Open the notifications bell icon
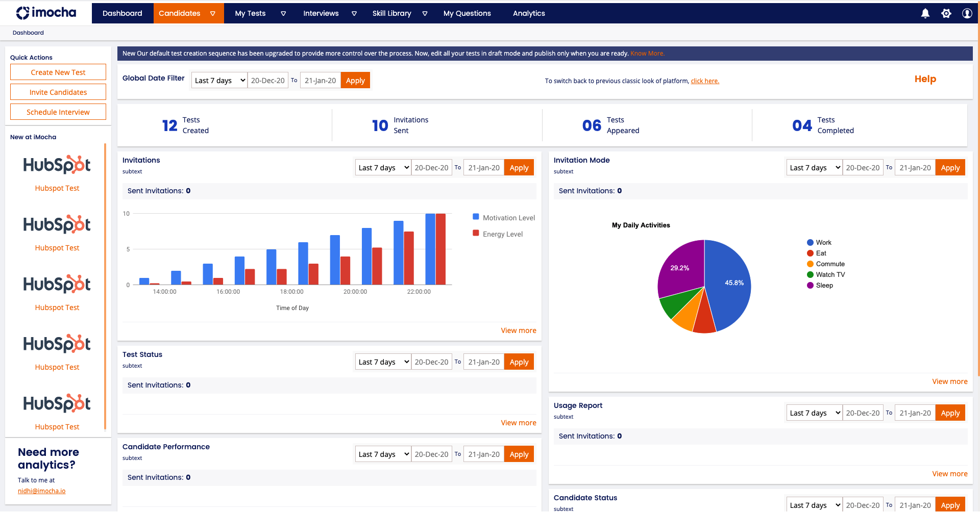 pos(925,13)
